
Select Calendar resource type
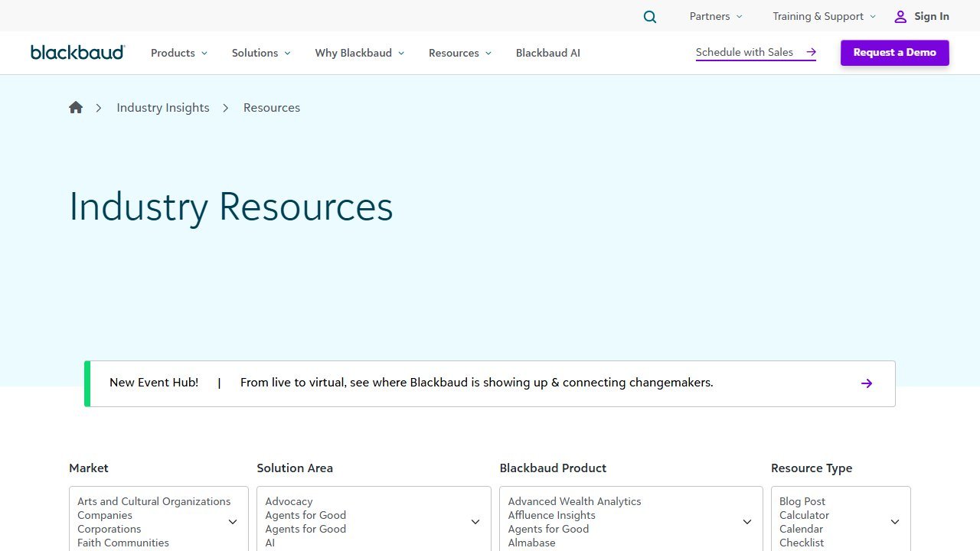tap(801, 529)
